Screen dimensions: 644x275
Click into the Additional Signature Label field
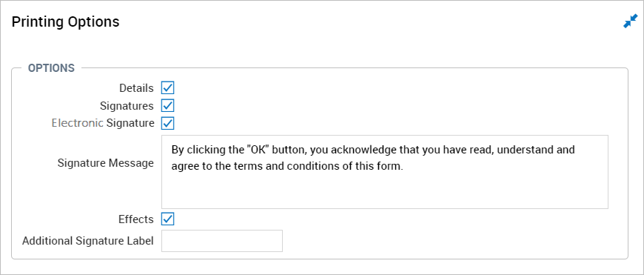[x=222, y=241]
